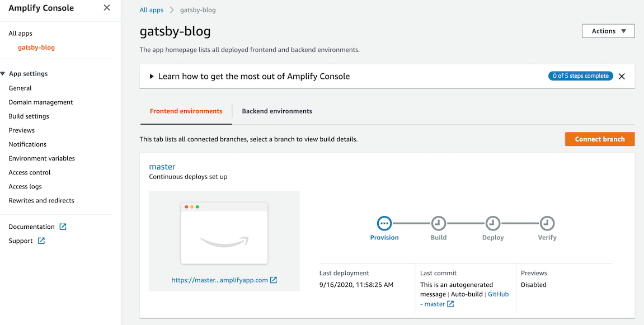Click the Connect branch button
This screenshot has height=325, width=644.
click(600, 139)
